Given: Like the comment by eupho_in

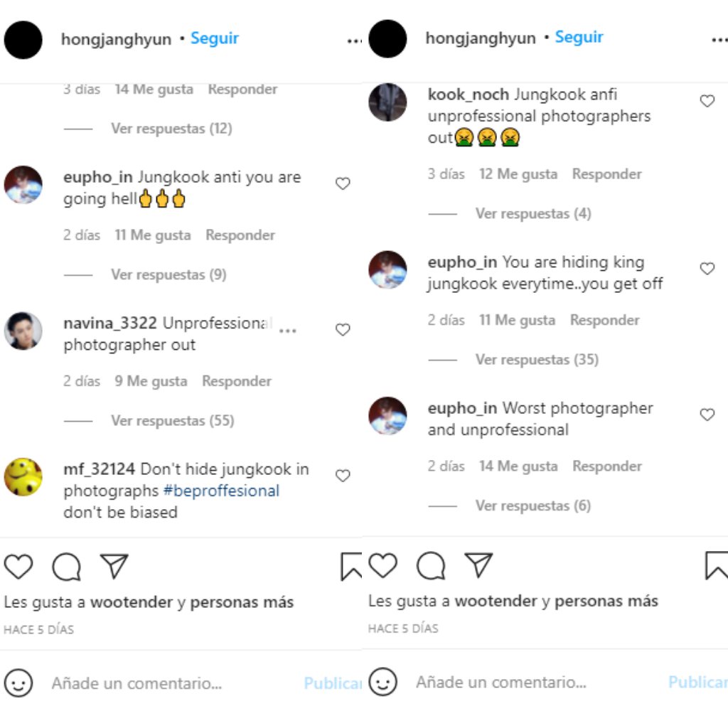Looking at the screenshot, I should 343,183.
